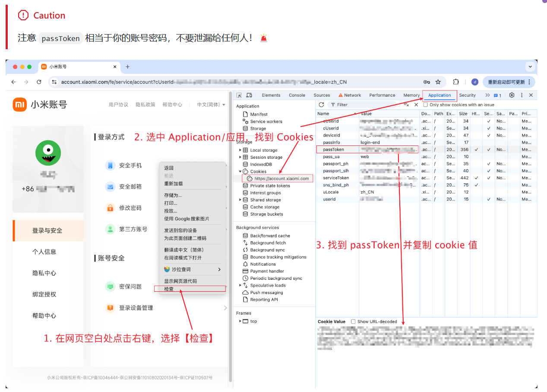Image resolution: width=547 pixels, height=392 pixels.
Task: Enable Only show cookies with an issue
Action: [426, 105]
